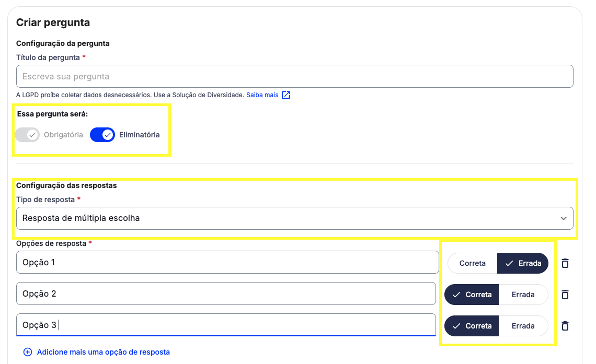Click the Opção 1 text field
Screen dimensions: 596x364
227,262
